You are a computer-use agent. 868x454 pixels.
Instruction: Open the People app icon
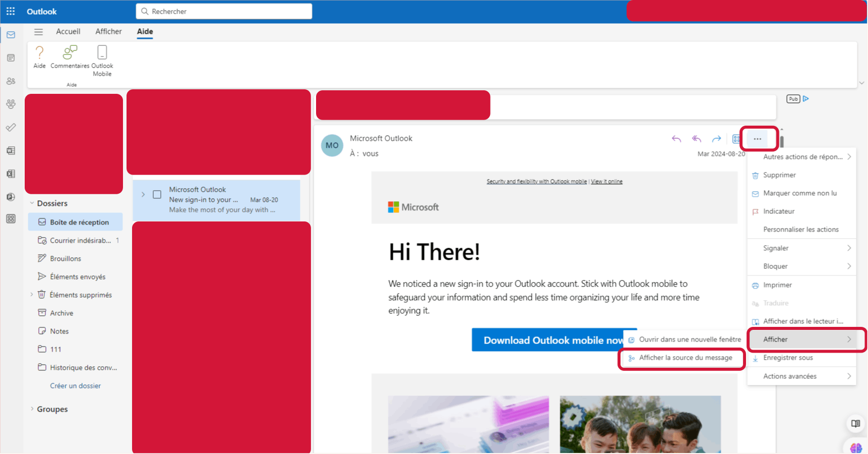(x=11, y=81)
